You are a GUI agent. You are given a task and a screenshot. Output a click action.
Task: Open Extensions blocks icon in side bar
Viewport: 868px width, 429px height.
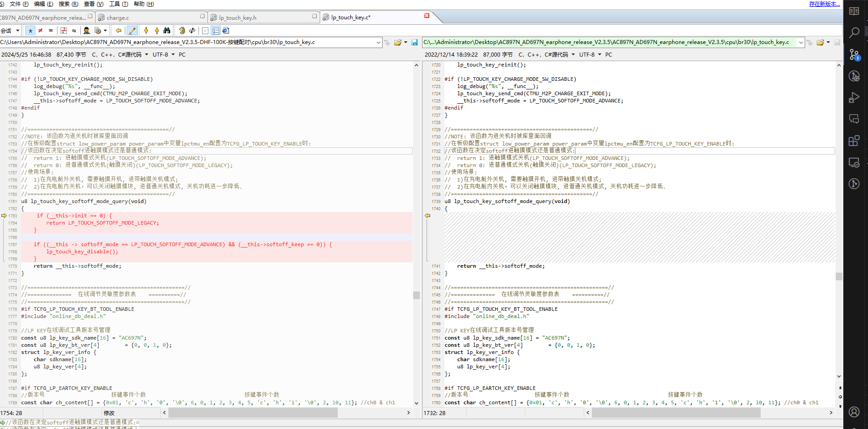coord(854,141)
